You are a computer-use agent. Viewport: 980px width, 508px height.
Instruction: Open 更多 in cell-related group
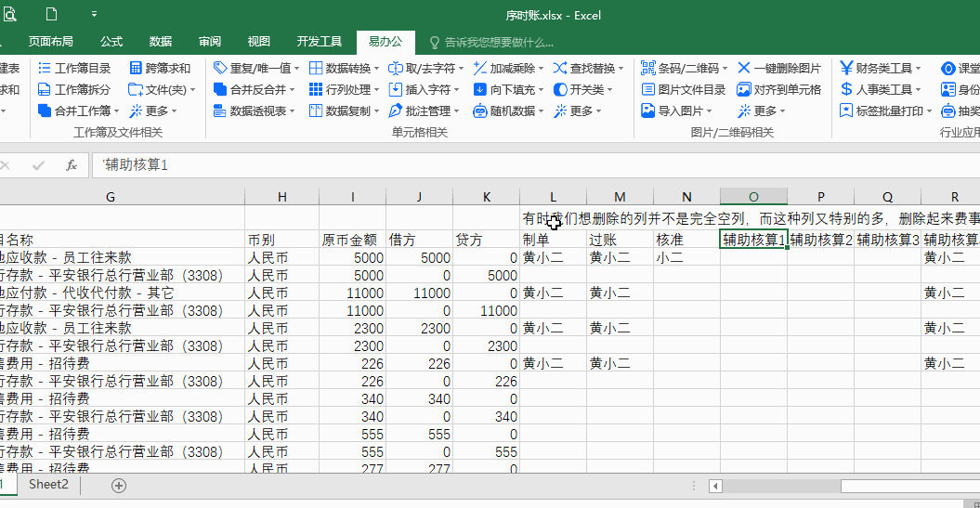tap(578, 111)
